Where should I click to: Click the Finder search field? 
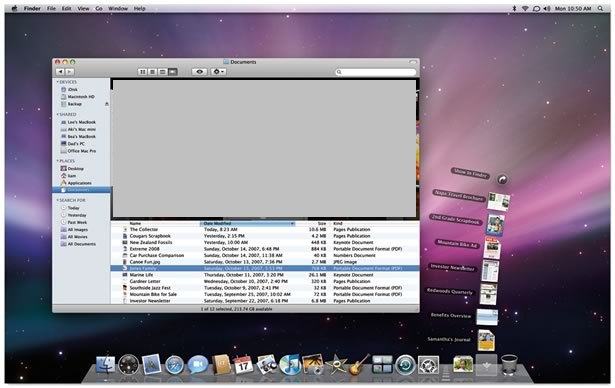pos(376,72)
